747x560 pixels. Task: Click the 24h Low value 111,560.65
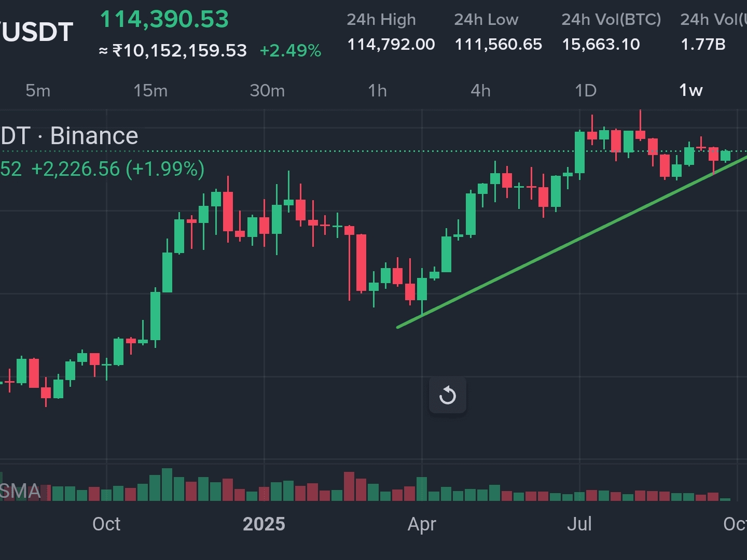(x=498, y=45)
